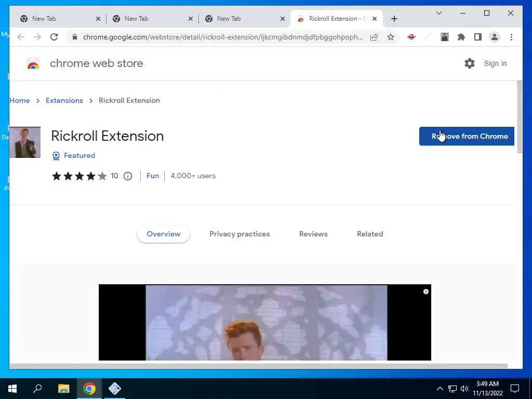Open the Reviews tab
The image size is (532, 399).
pos(313,234)
